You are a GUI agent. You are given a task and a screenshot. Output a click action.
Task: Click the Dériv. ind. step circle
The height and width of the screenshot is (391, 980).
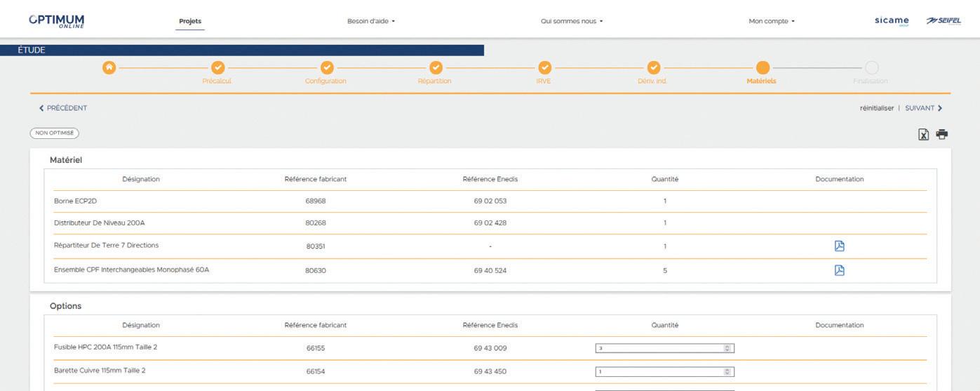tap(653, 67)
